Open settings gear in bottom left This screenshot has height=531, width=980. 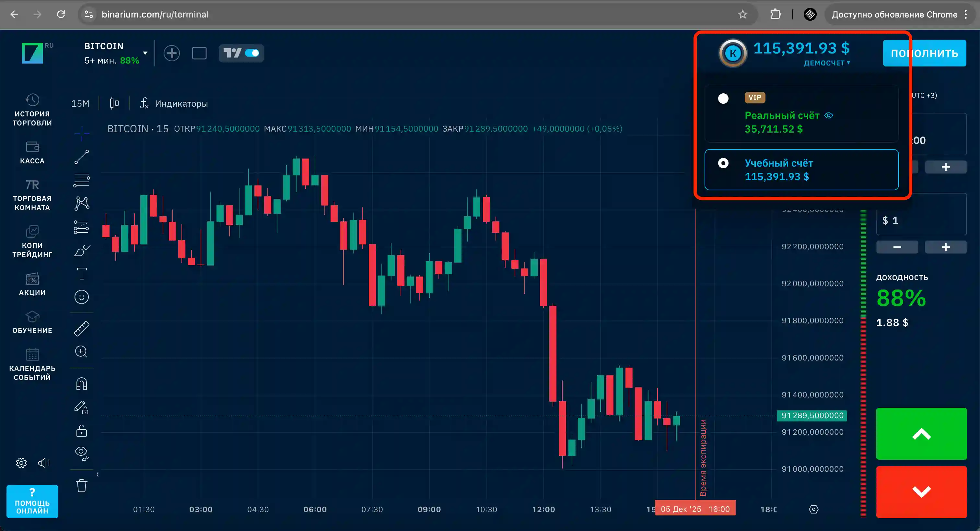click(x=21, y=463)
